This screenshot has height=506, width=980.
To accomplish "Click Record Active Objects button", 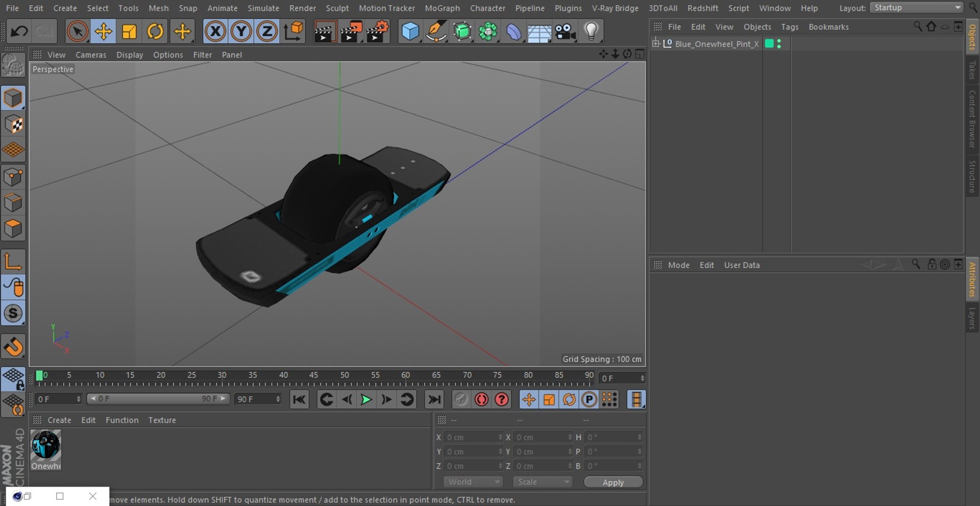I will (x=461, y=399).
